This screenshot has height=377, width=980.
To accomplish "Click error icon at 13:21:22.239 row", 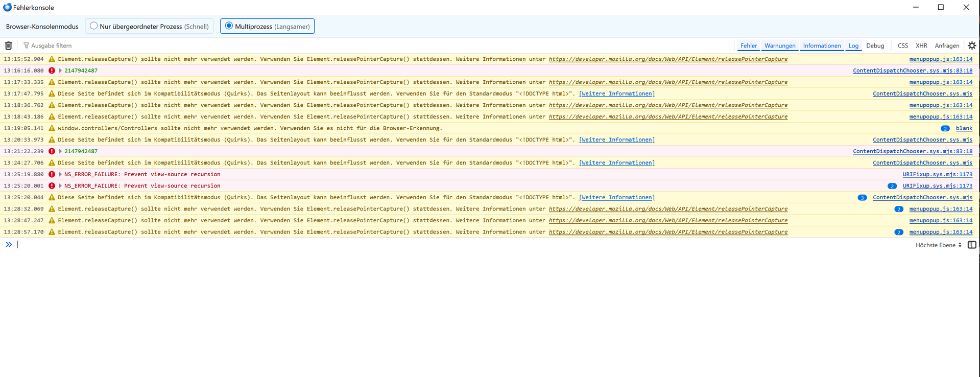I will coord(52,151).
